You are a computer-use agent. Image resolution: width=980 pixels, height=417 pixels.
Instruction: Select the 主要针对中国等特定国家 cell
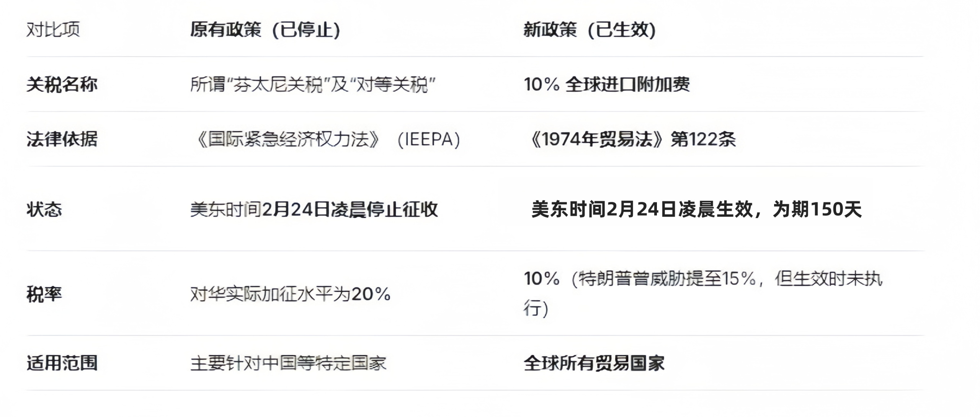click(288, 363)
